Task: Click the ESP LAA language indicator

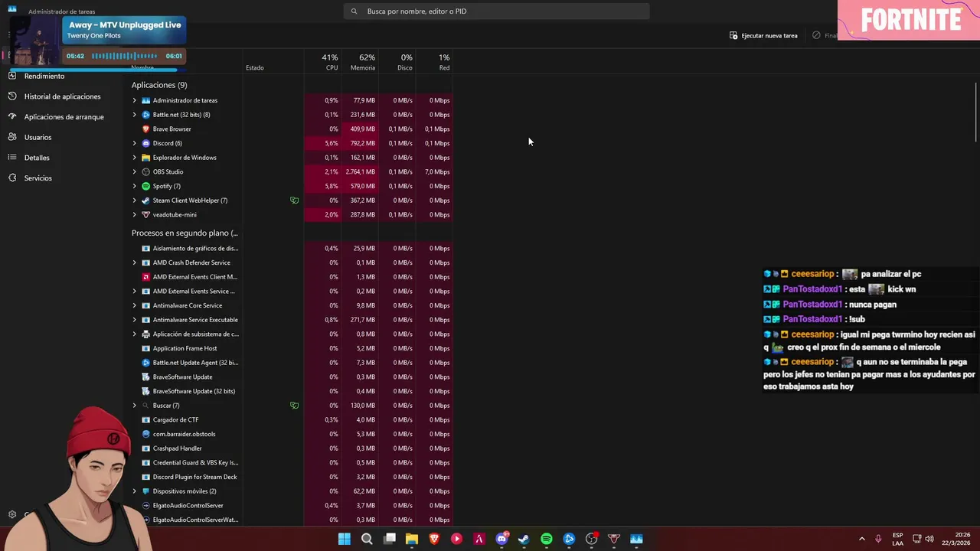Action: tap(897, 539)
